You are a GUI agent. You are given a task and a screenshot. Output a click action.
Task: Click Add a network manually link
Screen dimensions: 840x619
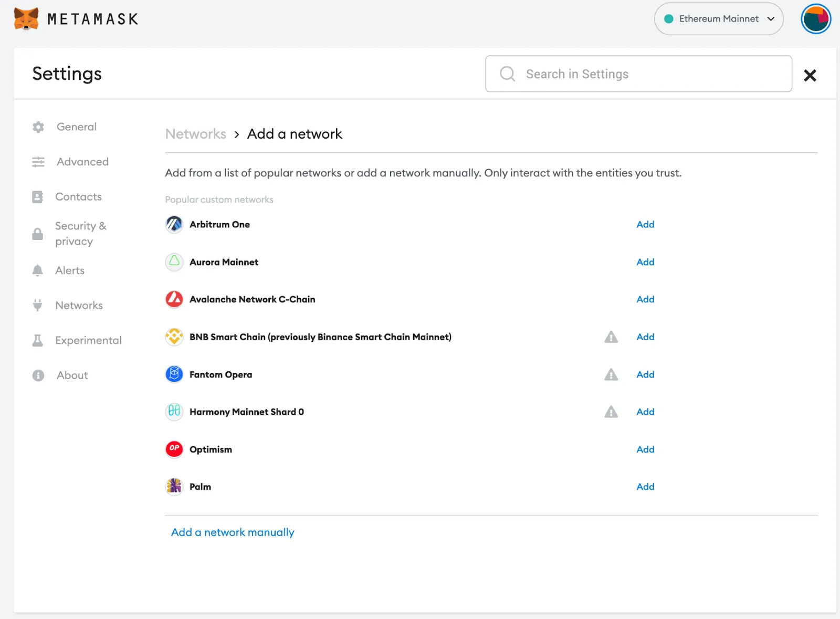point(233,532)
